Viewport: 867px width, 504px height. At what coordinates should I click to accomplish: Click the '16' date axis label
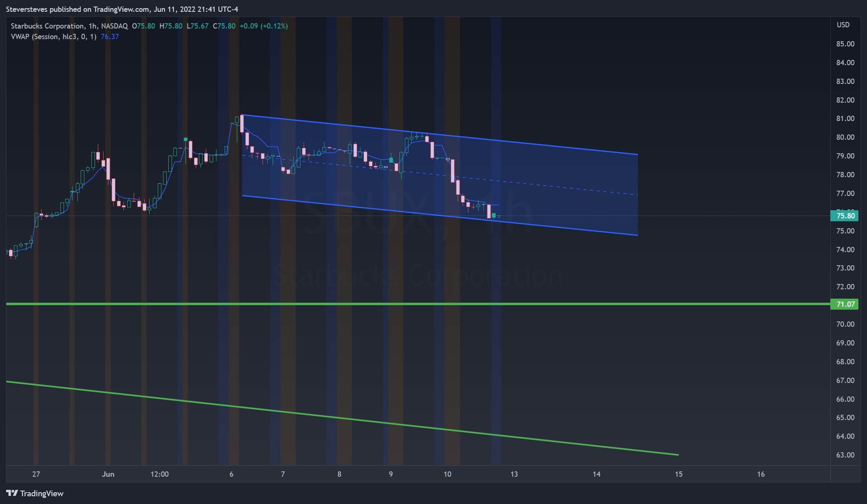761,474
